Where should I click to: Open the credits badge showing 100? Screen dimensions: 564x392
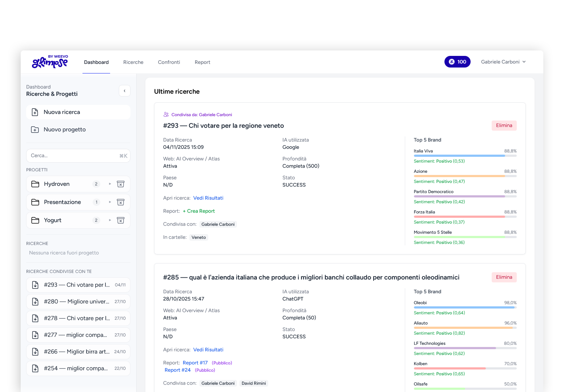click(x=457, y=62)
